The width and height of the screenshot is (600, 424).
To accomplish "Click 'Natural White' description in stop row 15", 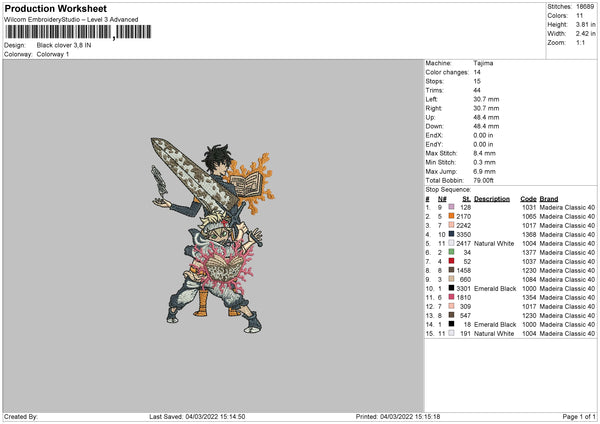I will pyautogui.click(x=494, y=334).
